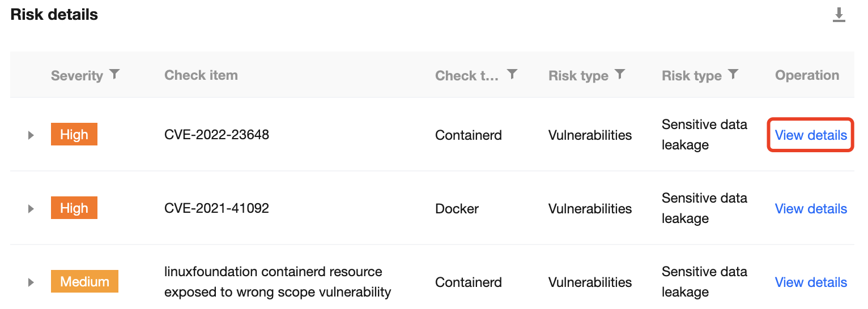Expand the CVE-2022-23648 row

click(31, 135)
